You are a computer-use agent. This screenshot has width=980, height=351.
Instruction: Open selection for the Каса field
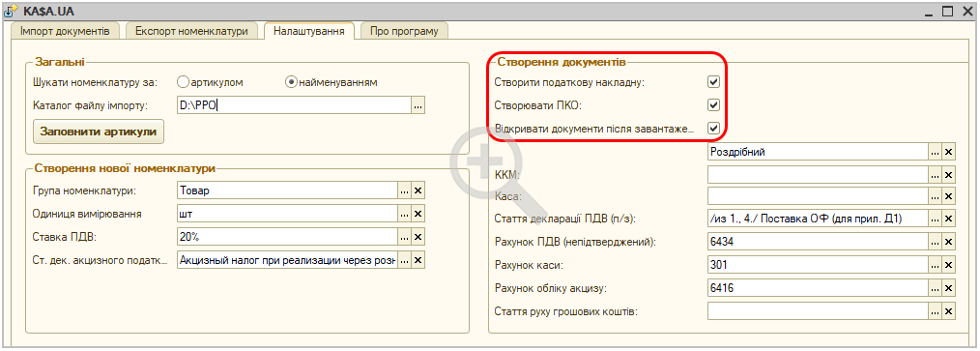coord(935,196)
